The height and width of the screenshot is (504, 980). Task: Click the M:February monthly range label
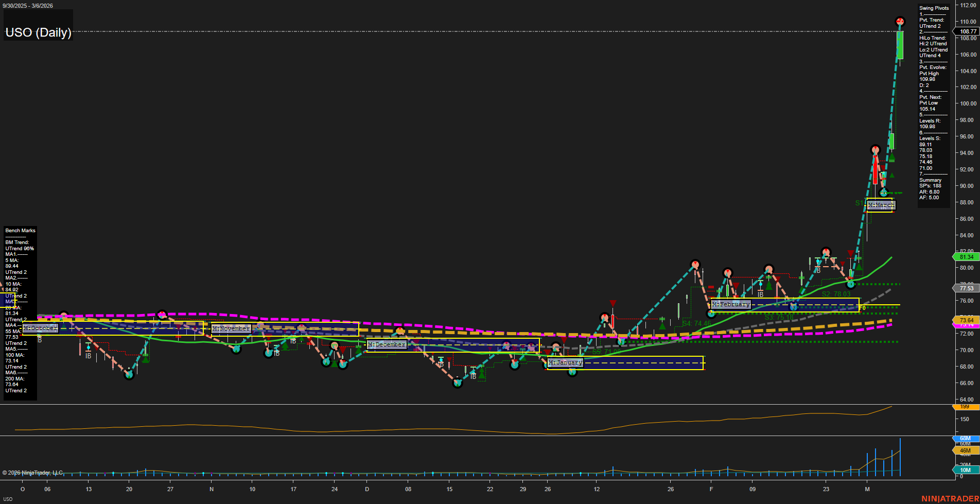point(731,304)
